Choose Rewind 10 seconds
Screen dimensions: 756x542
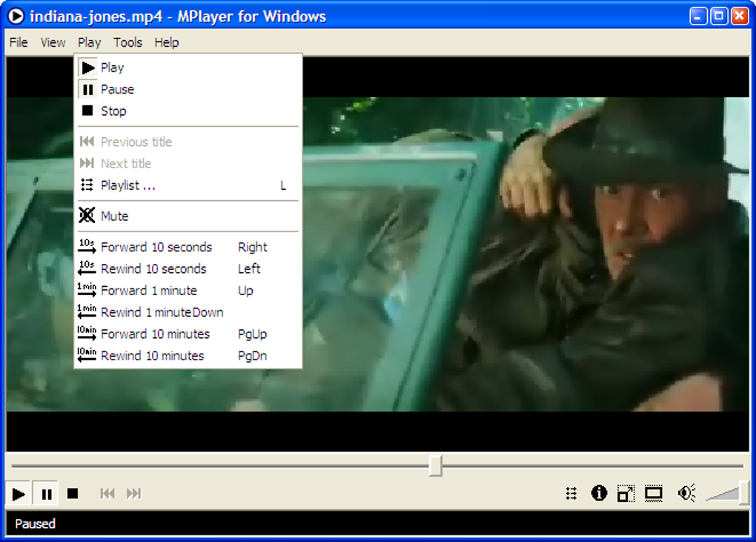188,268
